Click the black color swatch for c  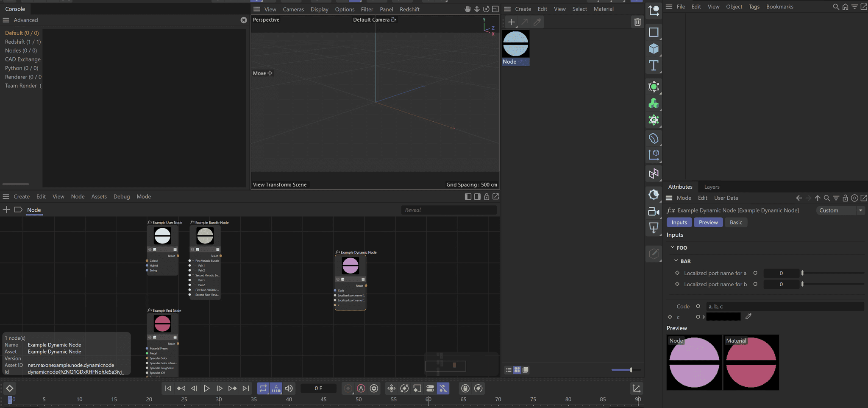point(723,316)
